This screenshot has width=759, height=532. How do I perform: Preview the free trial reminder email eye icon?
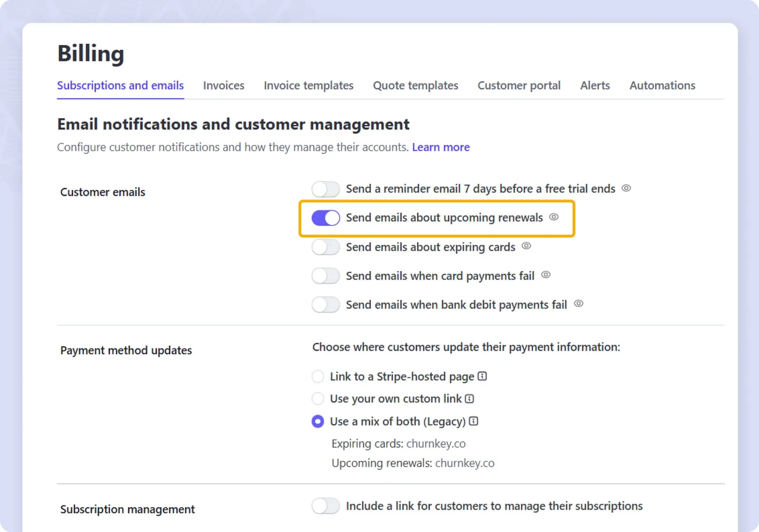626,188
